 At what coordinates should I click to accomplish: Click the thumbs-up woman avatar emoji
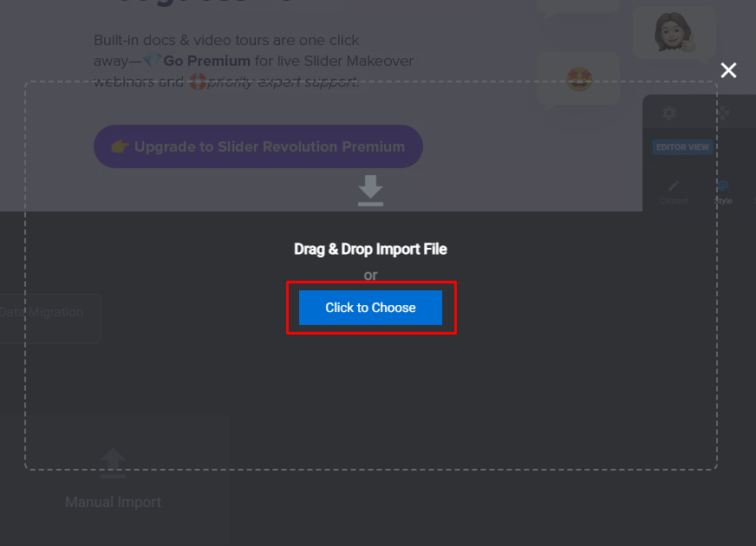click(674, 32)
